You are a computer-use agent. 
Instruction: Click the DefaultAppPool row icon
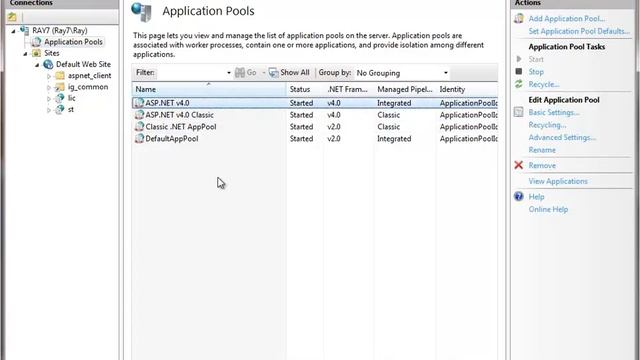pos(139,138)
